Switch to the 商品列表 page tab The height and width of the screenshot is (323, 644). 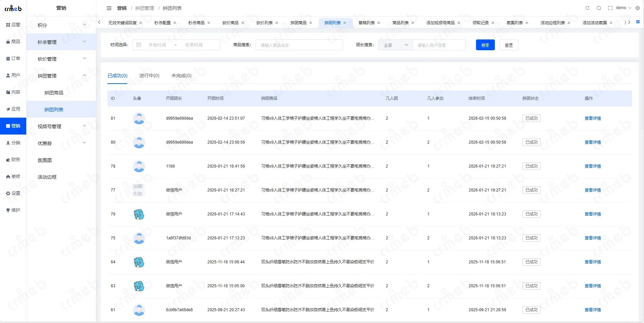point(400,23)
